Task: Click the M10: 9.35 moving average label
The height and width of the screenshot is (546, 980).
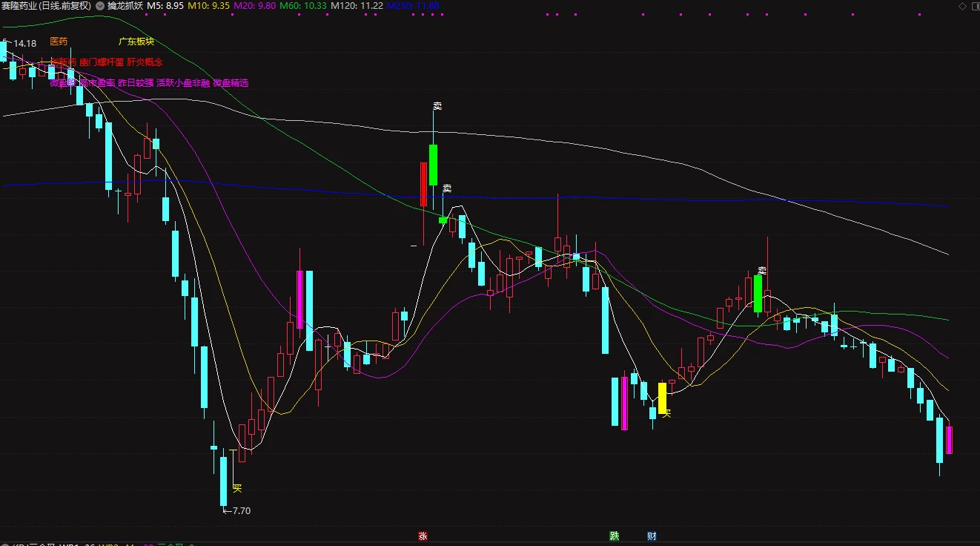Action: tap(208, 5)
